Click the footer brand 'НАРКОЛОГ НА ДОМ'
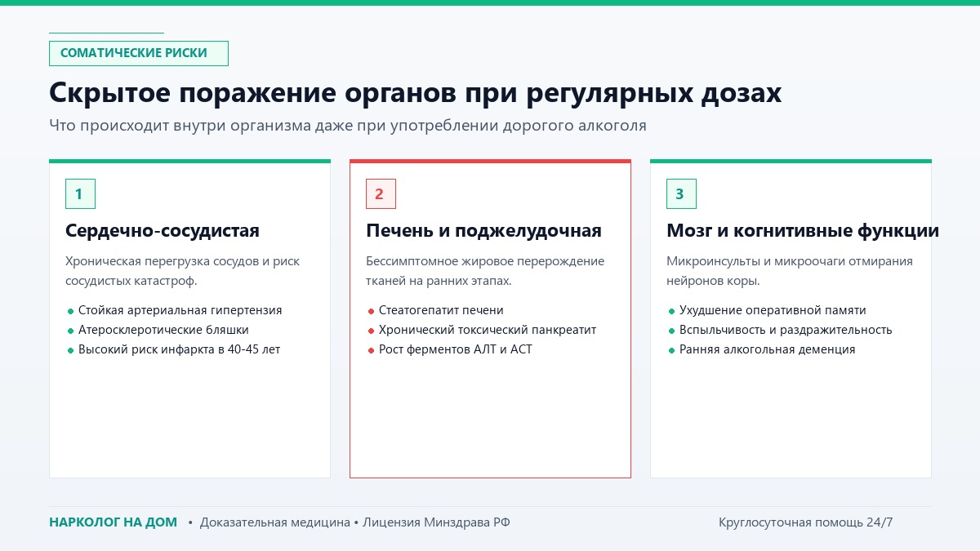This screenshot has width=980, height=551. pyautogui.click(x=113, y=522)
